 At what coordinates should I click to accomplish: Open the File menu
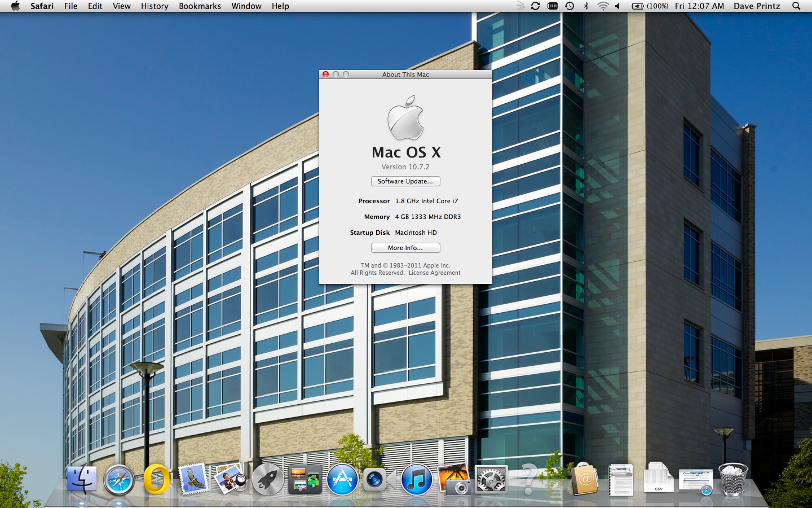pos(71,6)
